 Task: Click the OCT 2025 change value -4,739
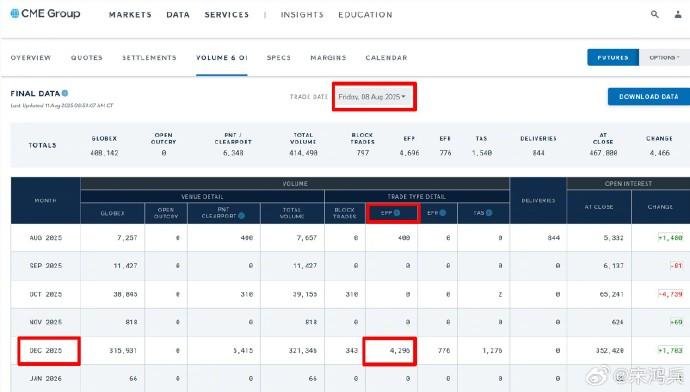(x=670, y=294)
